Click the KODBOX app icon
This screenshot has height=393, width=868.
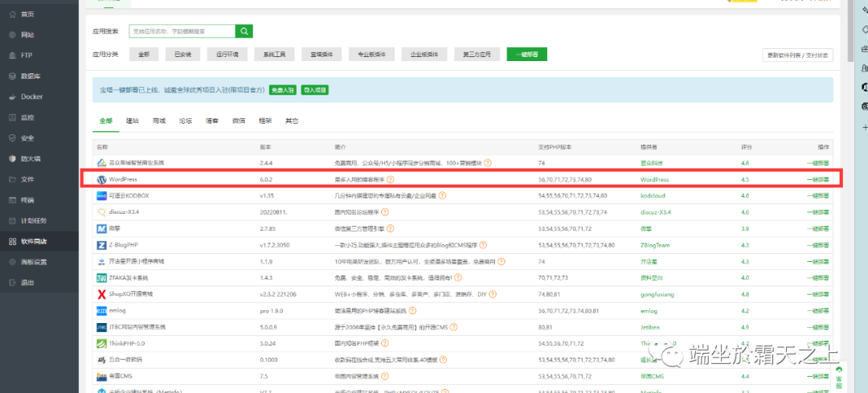point(101,196)
